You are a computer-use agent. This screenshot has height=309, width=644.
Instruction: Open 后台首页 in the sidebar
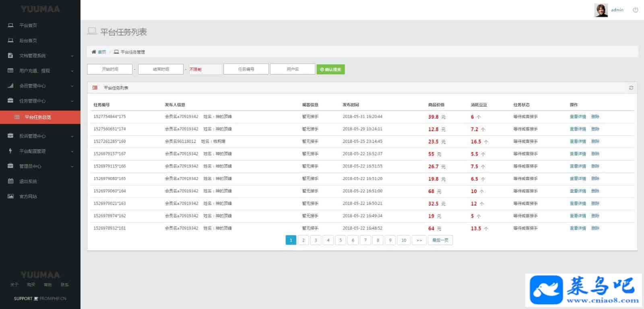28,41
